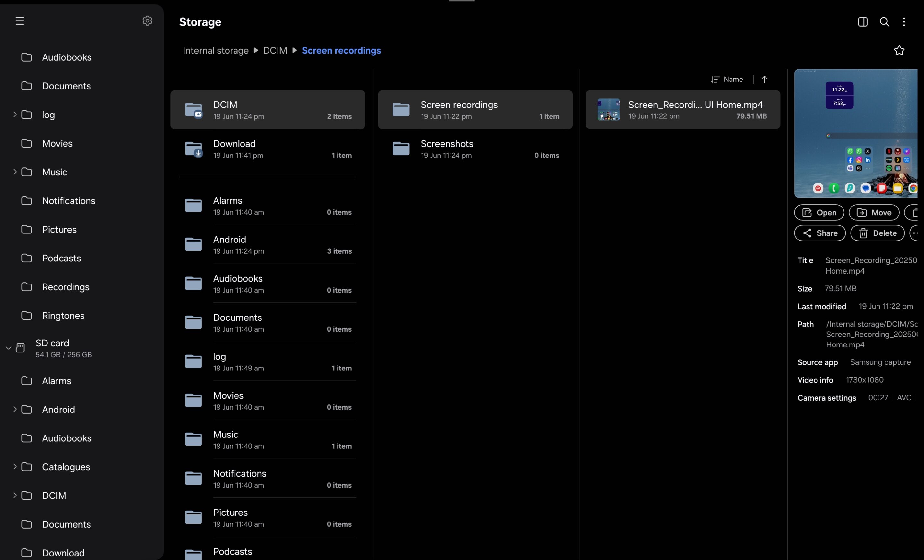Click the Delete button in preview panel
Image resolution: width=924 pixels, height=560 pixels.
(x=877, y=233)
